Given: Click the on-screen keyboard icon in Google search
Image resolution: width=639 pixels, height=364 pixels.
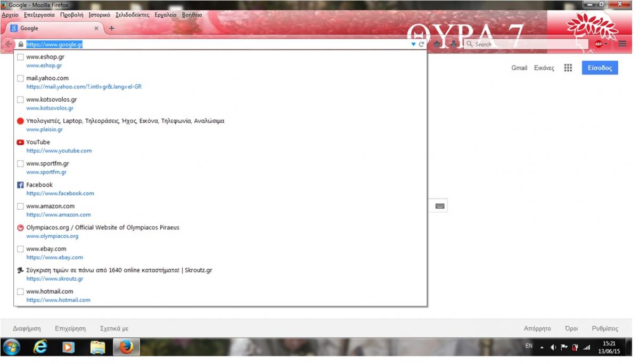Looking at the screenshot, I should [440, 206].
